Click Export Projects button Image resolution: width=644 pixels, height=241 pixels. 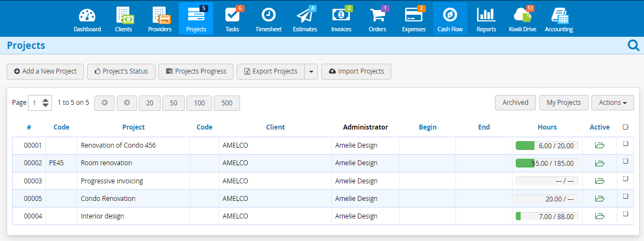click(x=271, y=71)
